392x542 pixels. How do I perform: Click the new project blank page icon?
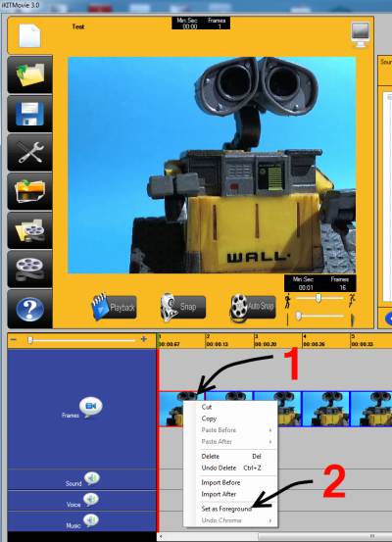(29, 35)
